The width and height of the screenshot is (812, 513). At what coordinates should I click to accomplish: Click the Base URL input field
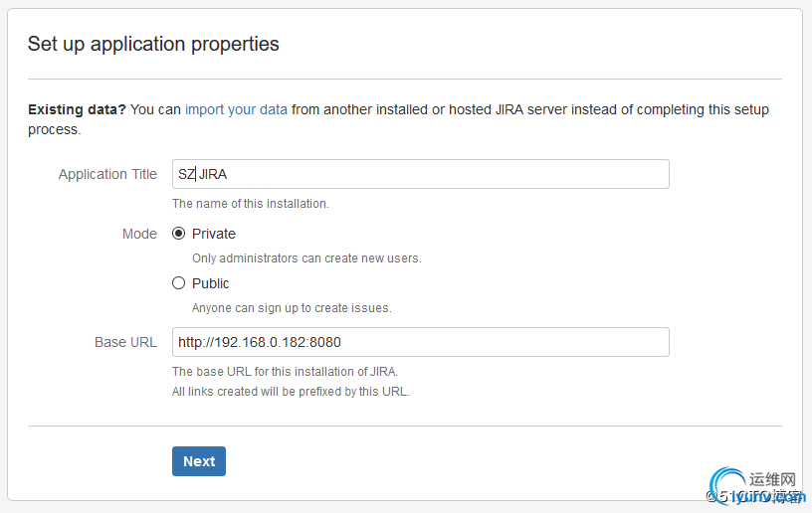click(x=421, y=342)
